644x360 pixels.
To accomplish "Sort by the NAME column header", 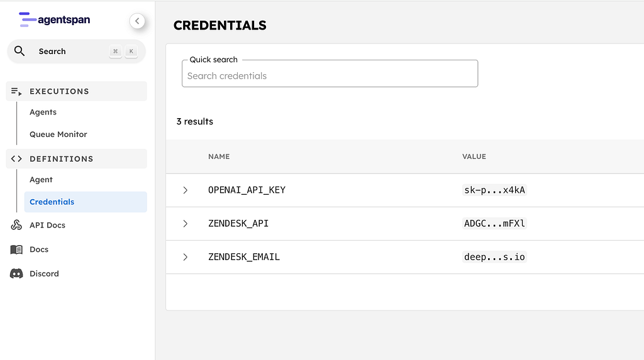I will pyautogui.click(x=219, y=156).
